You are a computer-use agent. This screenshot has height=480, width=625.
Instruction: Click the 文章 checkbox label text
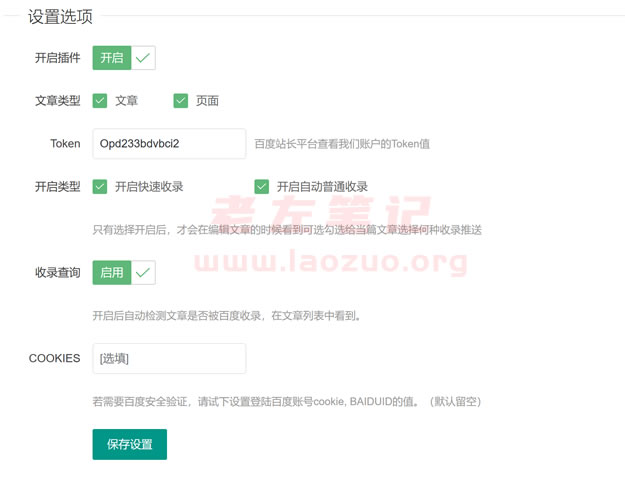(127, 101)
